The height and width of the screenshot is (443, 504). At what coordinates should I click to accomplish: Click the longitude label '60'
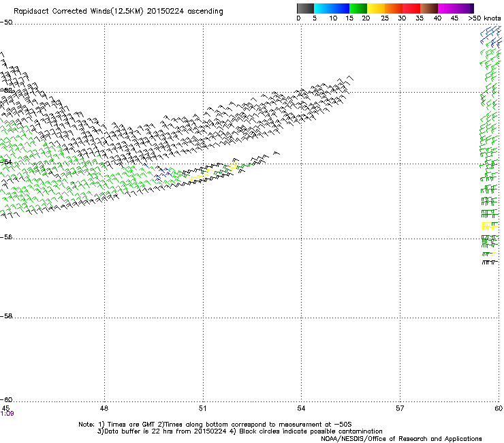click(x=499, y=408)
